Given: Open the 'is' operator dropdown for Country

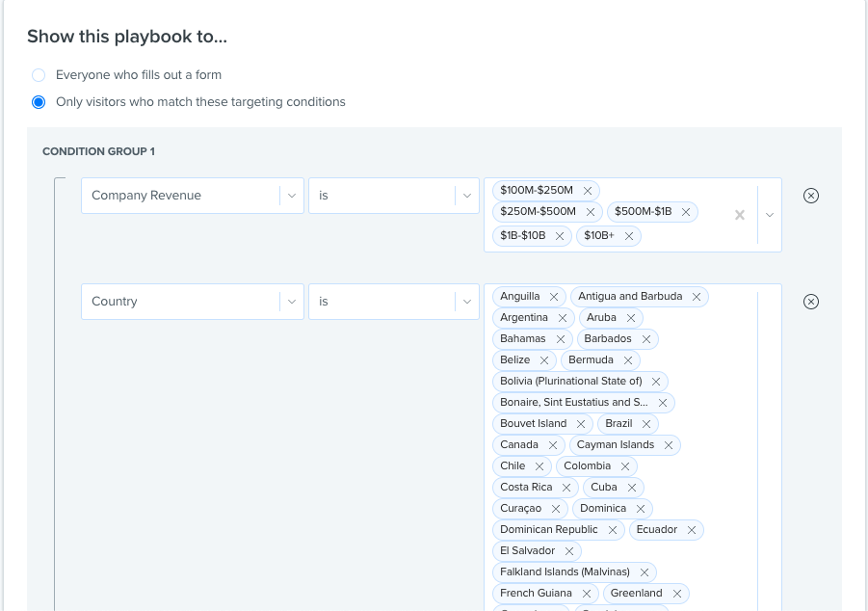Looking at the screenshot, I should [394, 302].
